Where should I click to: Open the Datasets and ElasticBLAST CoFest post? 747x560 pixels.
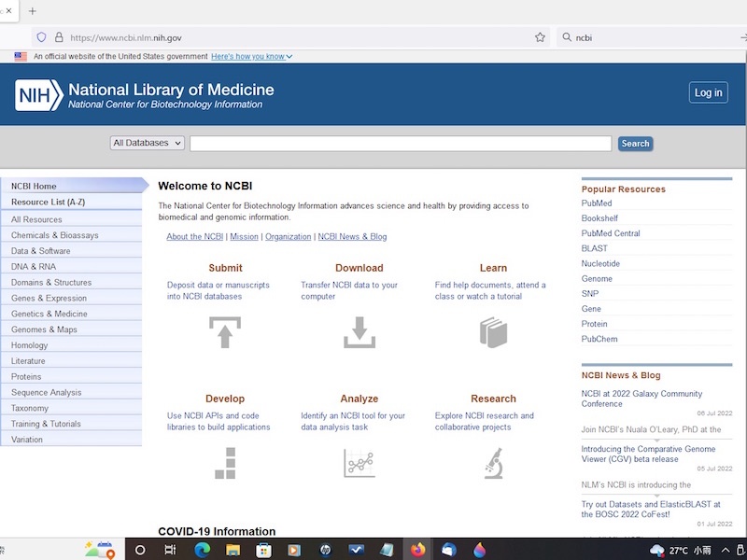coord(651,509)
